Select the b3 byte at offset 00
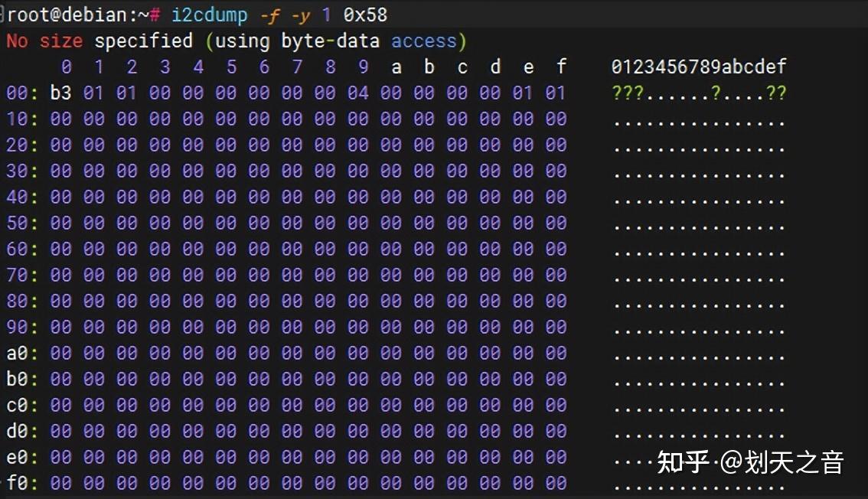The height and width of the screenshot is (499, 868). (60, 93)
